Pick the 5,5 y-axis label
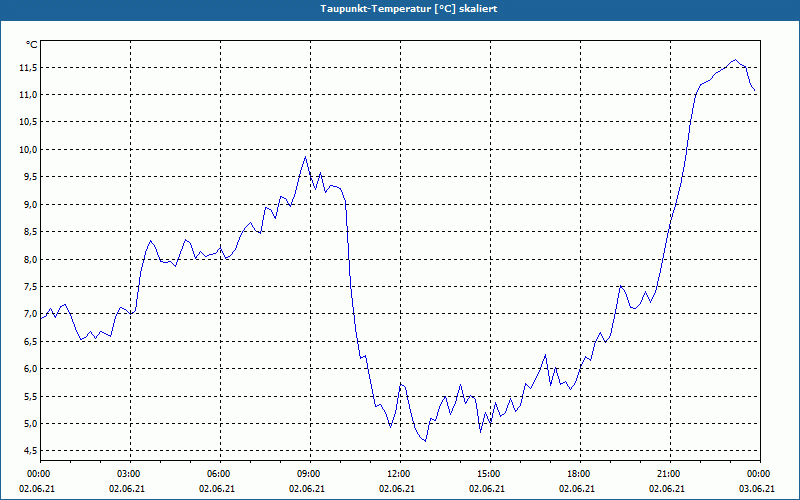The width and height of the screenshot is (800, 500). [31, 396]
